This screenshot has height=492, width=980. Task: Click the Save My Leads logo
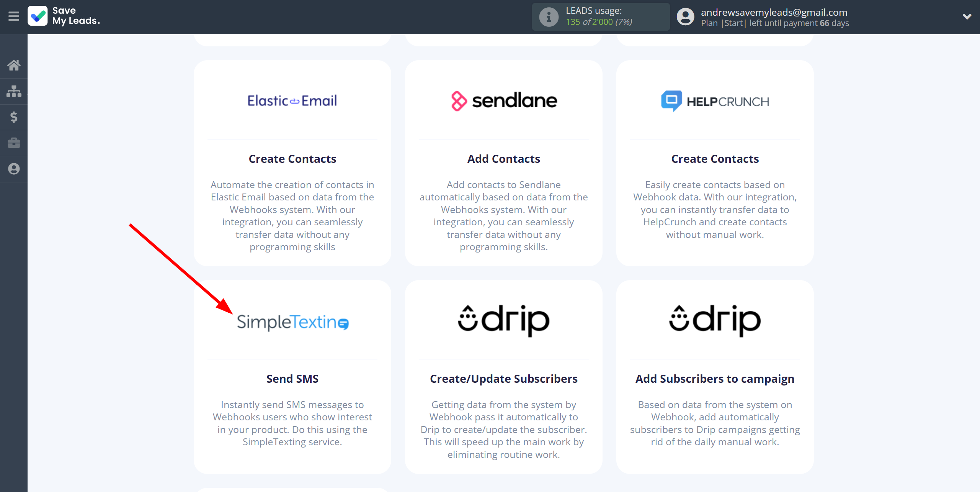click(x=64, y=16)
